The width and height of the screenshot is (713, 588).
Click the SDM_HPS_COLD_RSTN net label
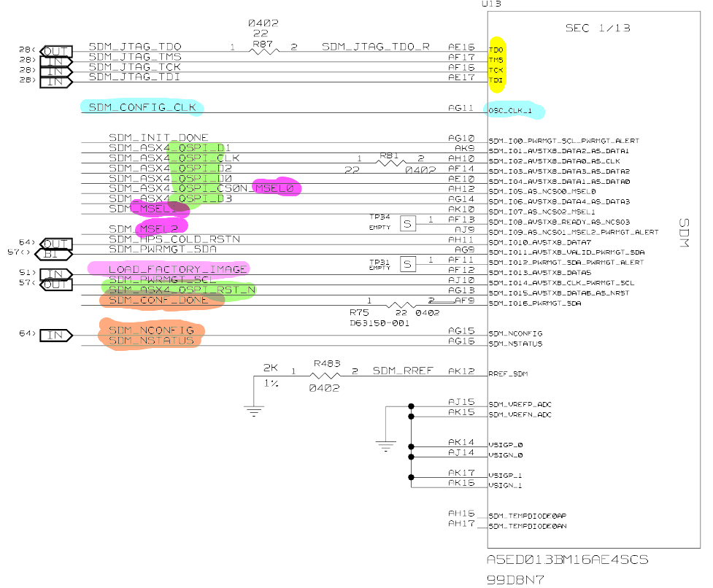[174, 239]
